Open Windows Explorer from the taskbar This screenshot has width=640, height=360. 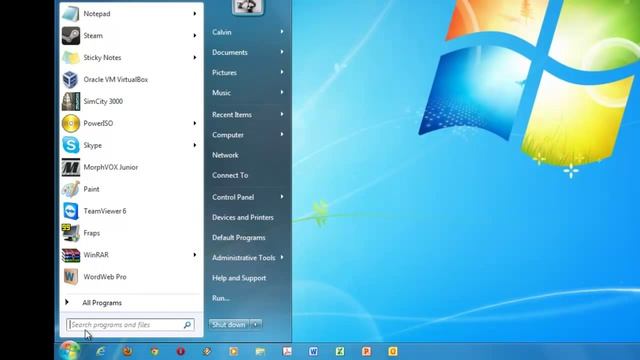coord(260,351)
